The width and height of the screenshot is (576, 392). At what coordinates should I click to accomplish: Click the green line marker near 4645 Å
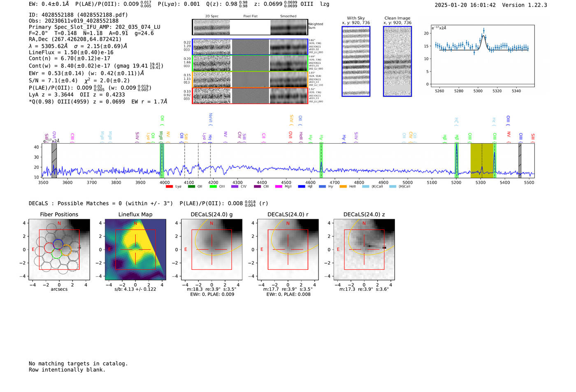(x=321, y=160)
